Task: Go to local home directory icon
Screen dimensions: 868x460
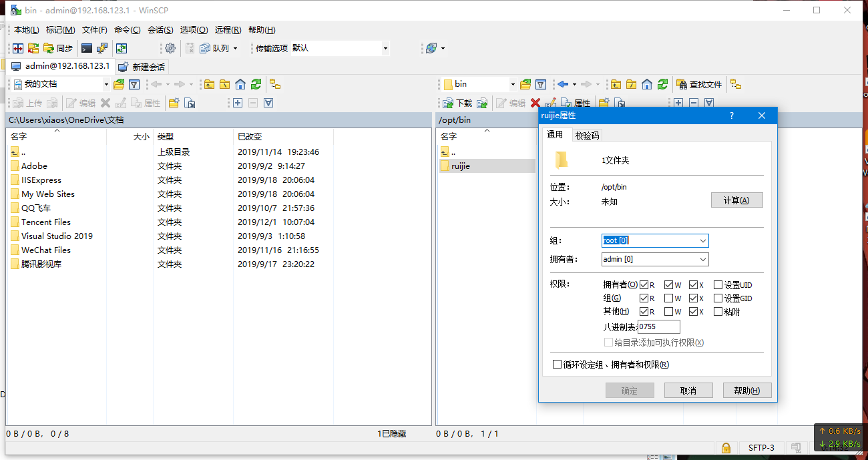Action: [x=240, y=84]
